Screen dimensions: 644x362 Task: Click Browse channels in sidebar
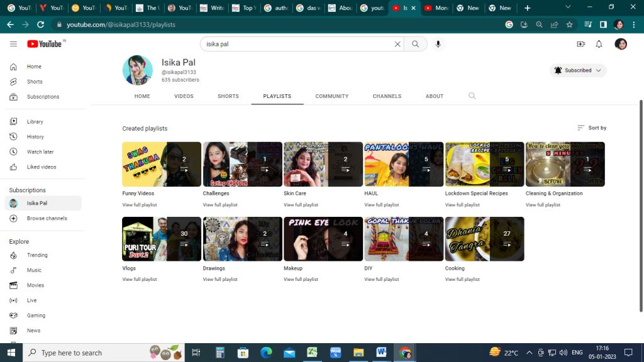(x=47, y=219)
